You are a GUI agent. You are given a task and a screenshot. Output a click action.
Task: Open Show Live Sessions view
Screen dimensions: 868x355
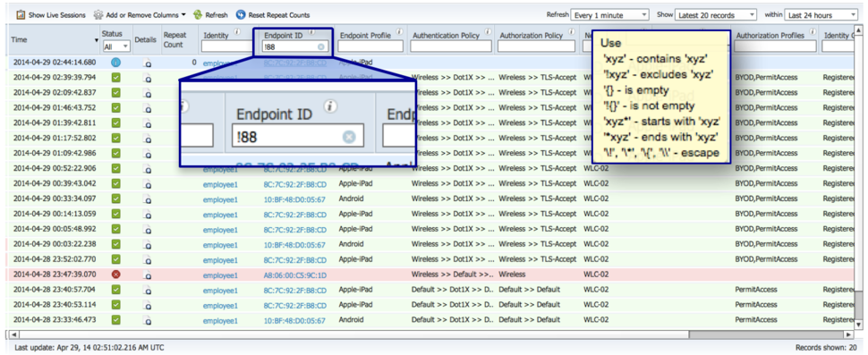(x=52, y=15)
